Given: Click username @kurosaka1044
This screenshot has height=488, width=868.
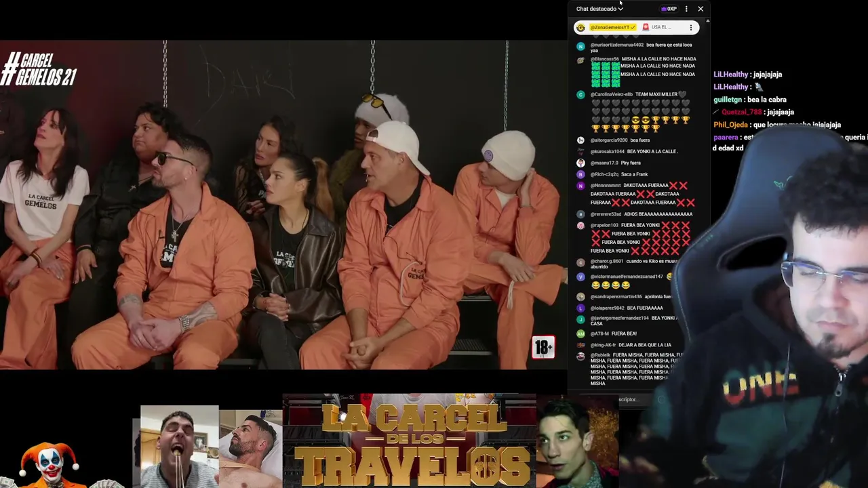Looking at the screenshot, I should point(607,152).
